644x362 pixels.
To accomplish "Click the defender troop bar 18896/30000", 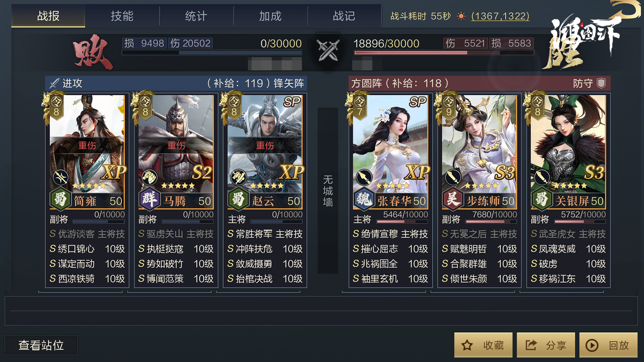I will pos(444,53).
